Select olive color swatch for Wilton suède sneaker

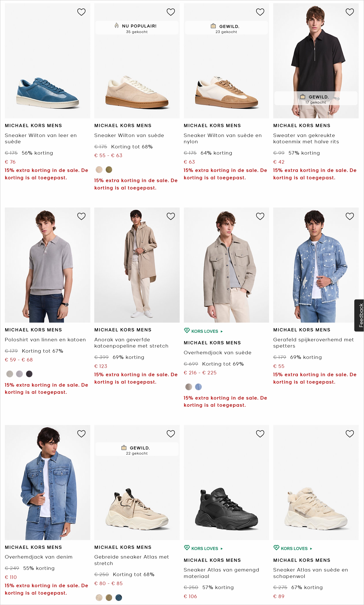(109, 170)
